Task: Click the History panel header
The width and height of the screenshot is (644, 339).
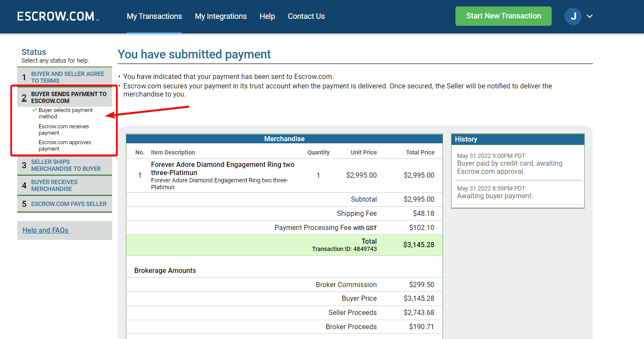Action: tap(518, 139)
